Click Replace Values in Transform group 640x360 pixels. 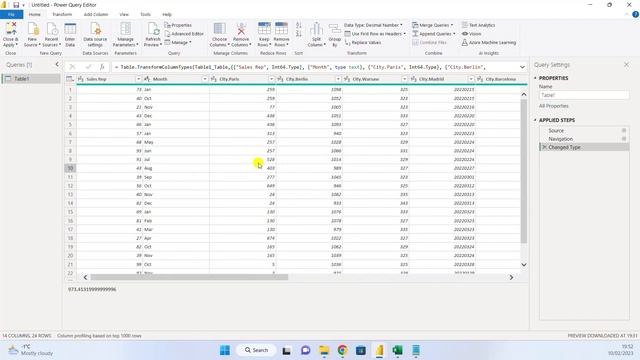pyautogui.click(x=363, y=42)
